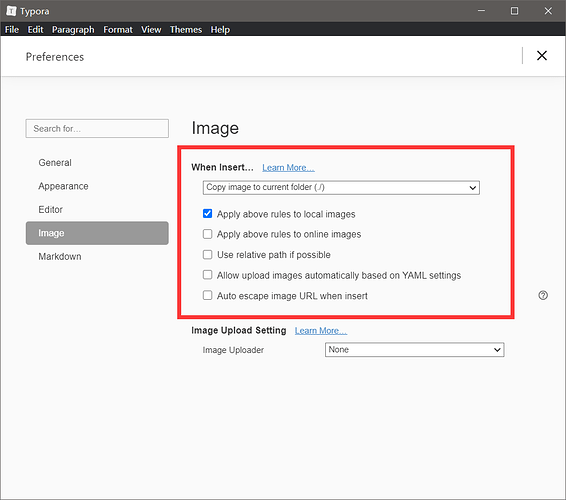The height and width of the screenshot is (500, 566).
Task: Click the Typora app icon in title bar
Action: click(11, 11)
